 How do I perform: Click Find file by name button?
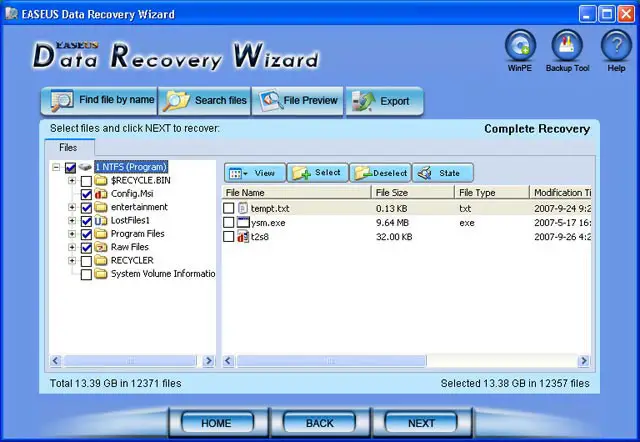click(x=99, y=100)
